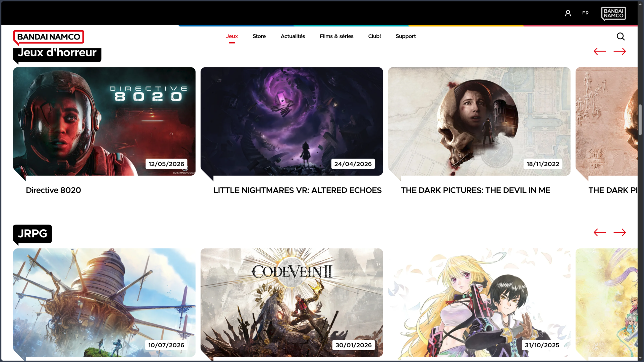Show next horror games with right arrow

point(620,52)
